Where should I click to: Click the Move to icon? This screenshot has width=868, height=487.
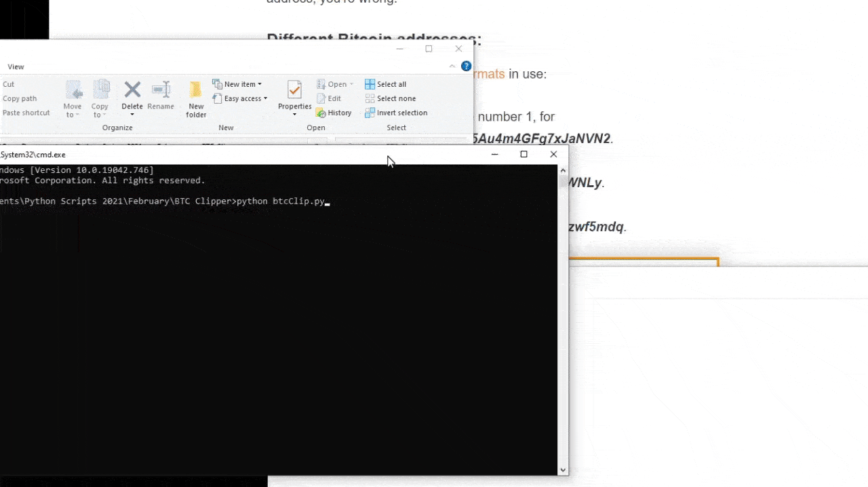(73, 90)
